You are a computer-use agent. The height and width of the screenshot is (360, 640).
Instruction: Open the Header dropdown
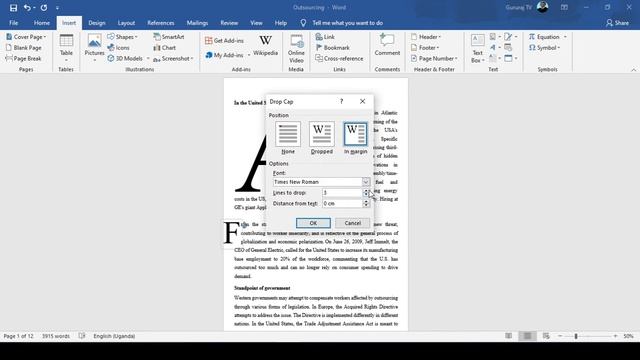[426, 37]
